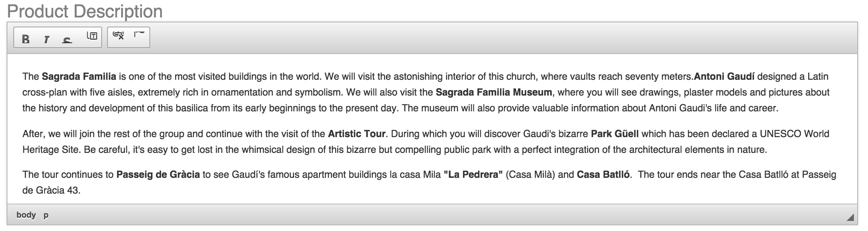Place cursor after "de Gràcia 43." at the end of the text
Viewport: 868px width, 231px height.
81,190
